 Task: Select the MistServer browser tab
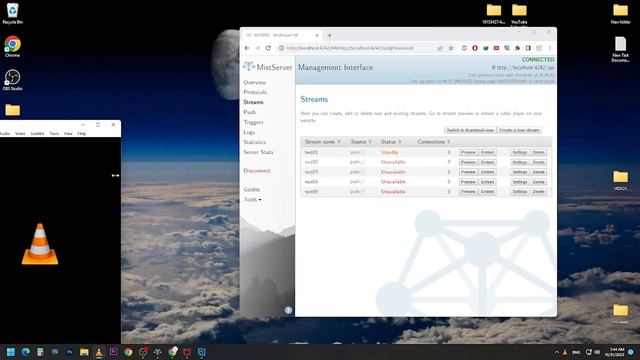(282, 36)
